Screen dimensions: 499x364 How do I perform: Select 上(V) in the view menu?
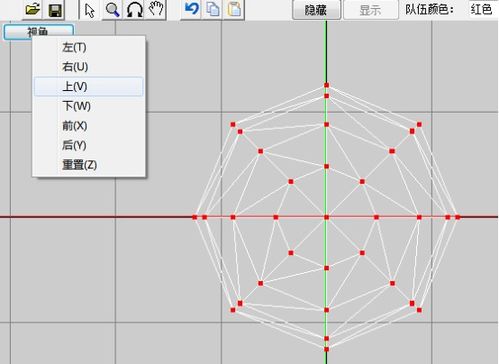click(89, 87)
